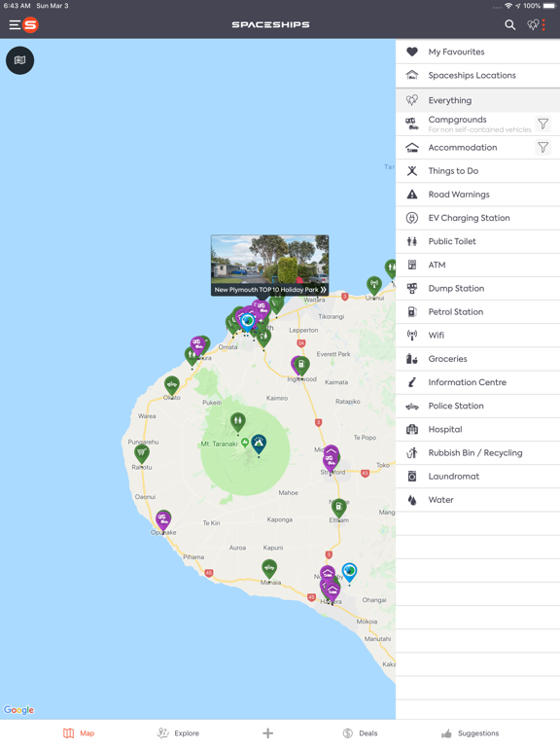The width and height of the screenshot is (560, 747).
Task: Show Information Centre locations
Action: pos(477,382)
